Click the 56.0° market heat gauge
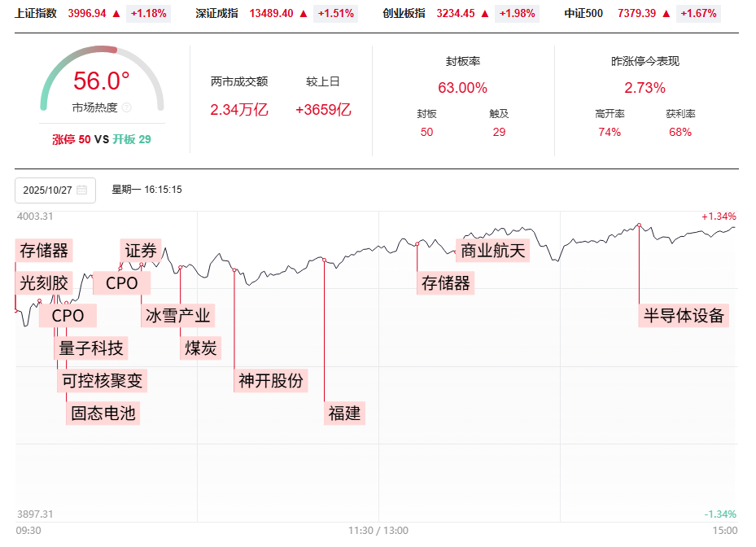Image resolution: width=756 pixels, height=547 pixels. [x=102, y=81]
